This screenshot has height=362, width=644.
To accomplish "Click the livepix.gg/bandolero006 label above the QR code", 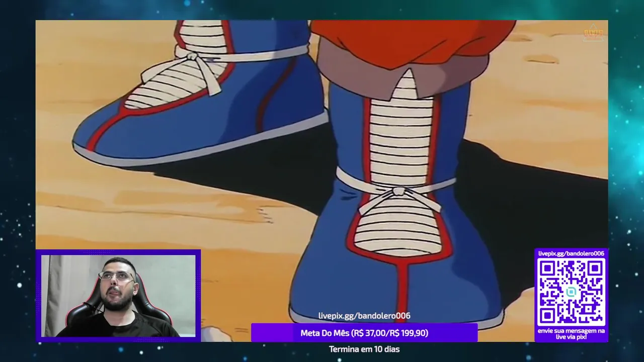I will coord(571,253).
